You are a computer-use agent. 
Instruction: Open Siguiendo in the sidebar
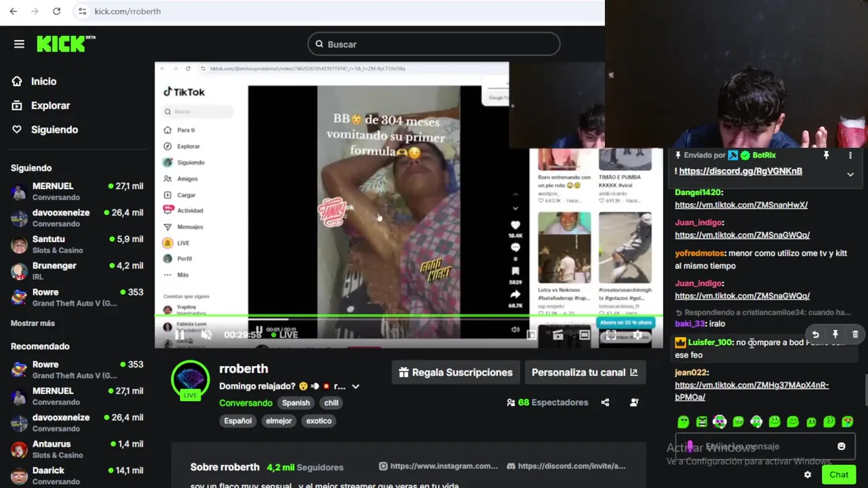click(54, 129)
